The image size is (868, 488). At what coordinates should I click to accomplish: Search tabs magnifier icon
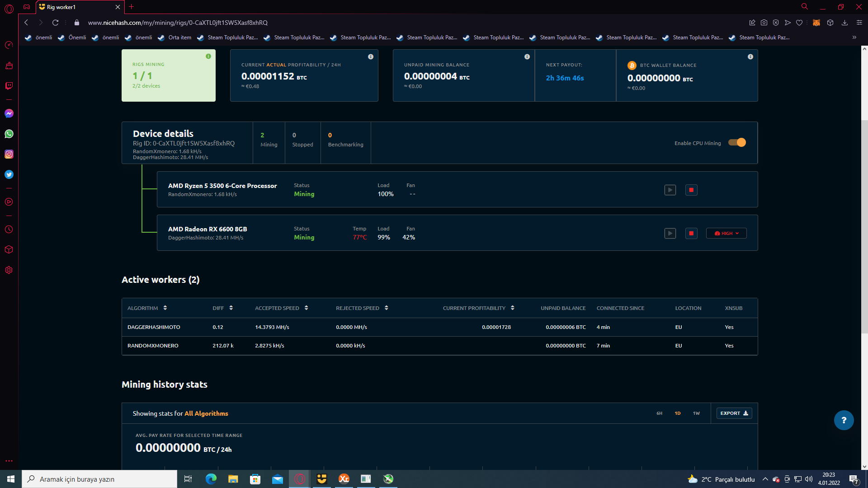[805, 7]
